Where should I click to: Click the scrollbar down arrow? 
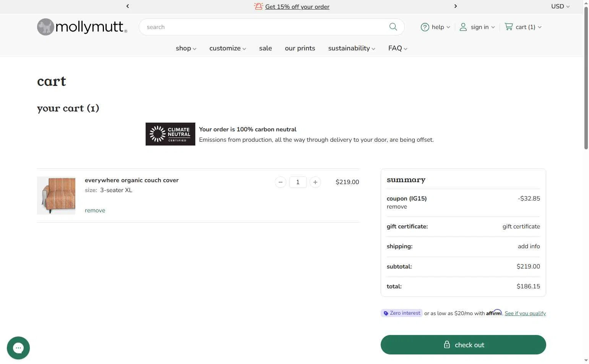(586, 360)
